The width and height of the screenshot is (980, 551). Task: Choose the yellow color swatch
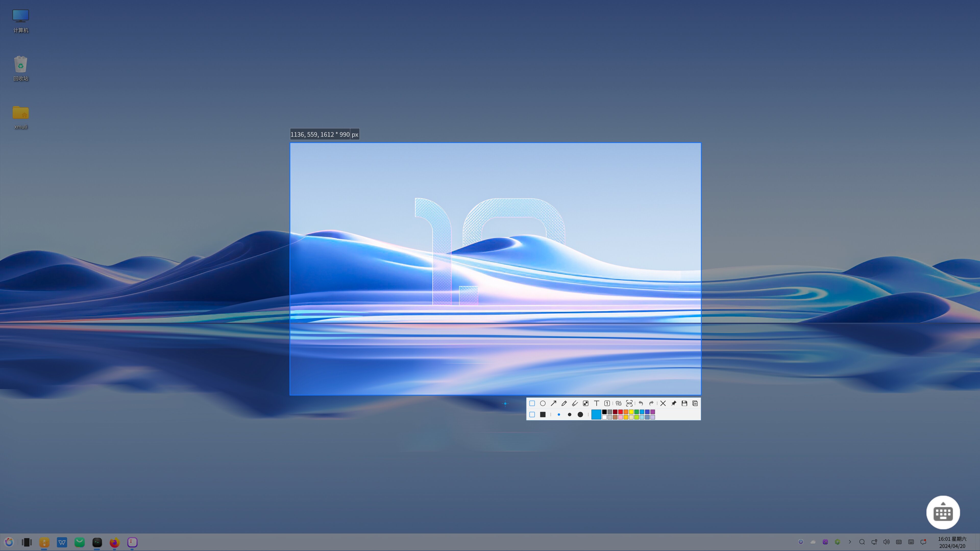click(x=631, y=412)
